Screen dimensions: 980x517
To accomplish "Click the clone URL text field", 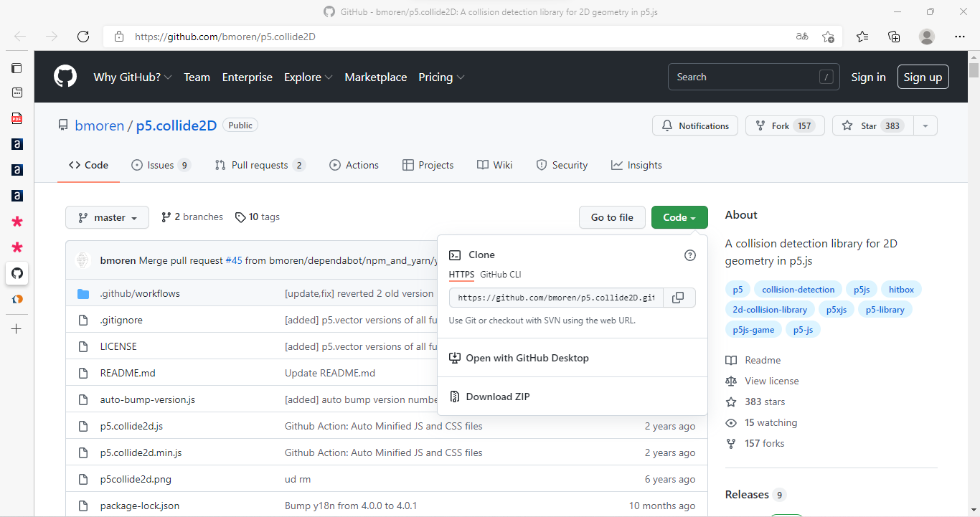I will click(x=556, y=298).
